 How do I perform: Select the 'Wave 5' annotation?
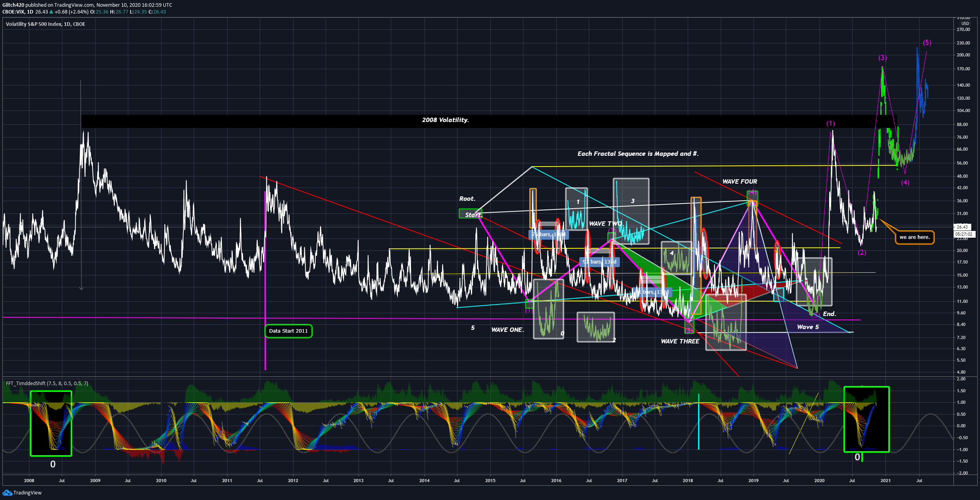(x=808, y=327)
